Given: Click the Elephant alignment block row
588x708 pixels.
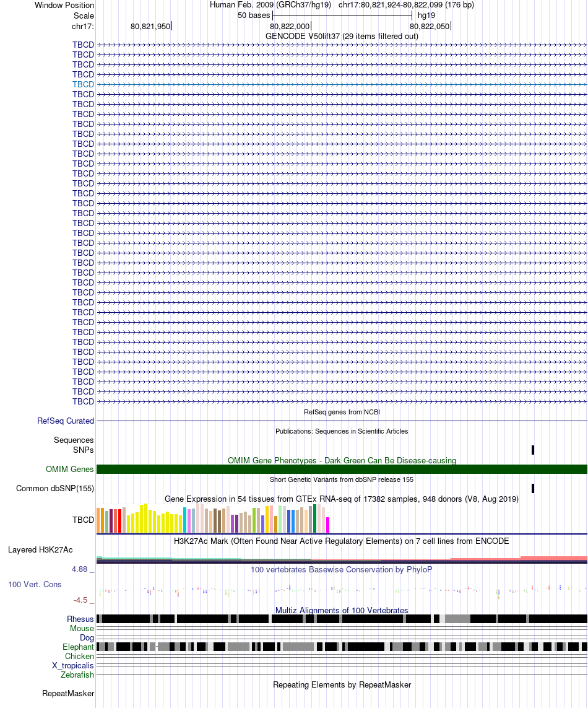Looking at the screenshot, I should pyautogui.click(x=342, y=647).
